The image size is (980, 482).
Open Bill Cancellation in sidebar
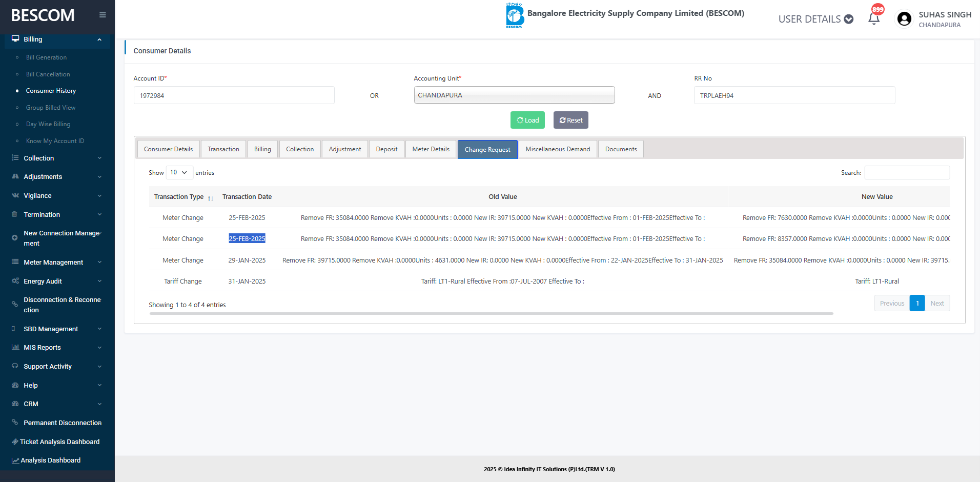tap(48, 74)
